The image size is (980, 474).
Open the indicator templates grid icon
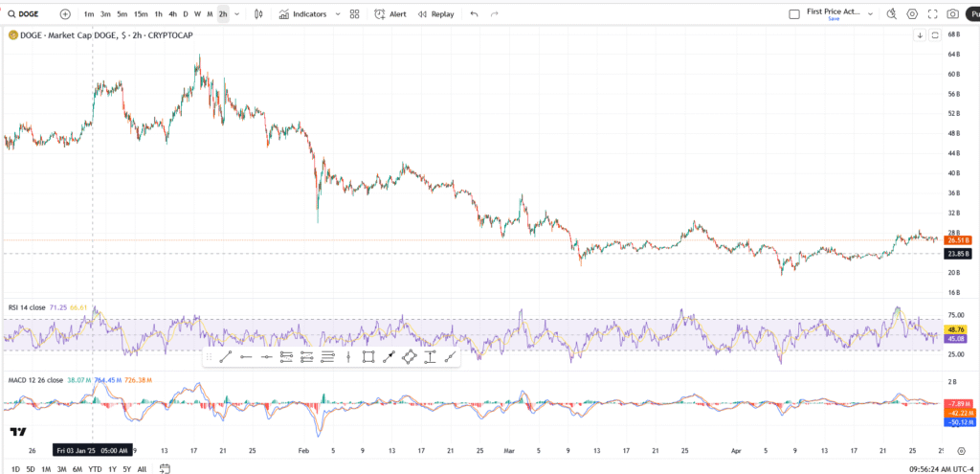354,14
